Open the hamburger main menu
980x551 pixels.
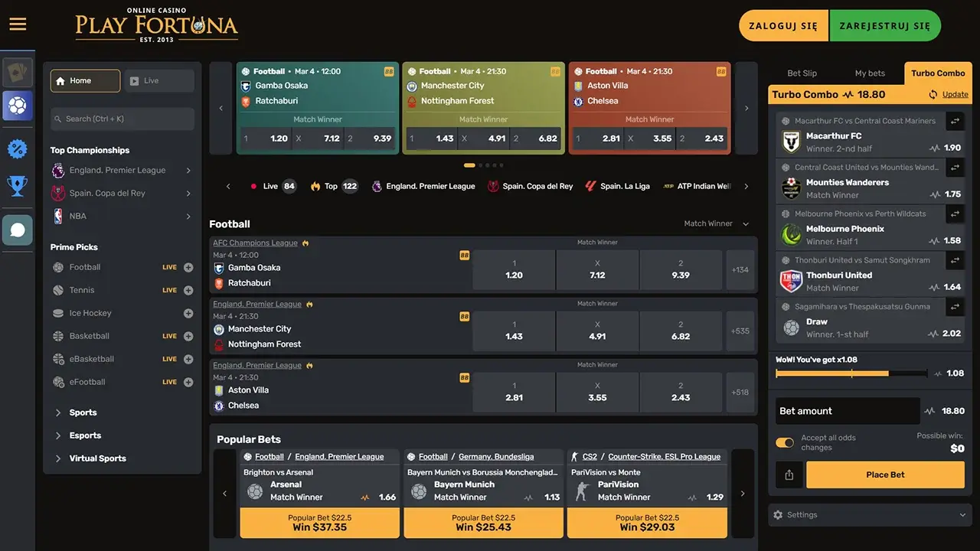point(18,24)
